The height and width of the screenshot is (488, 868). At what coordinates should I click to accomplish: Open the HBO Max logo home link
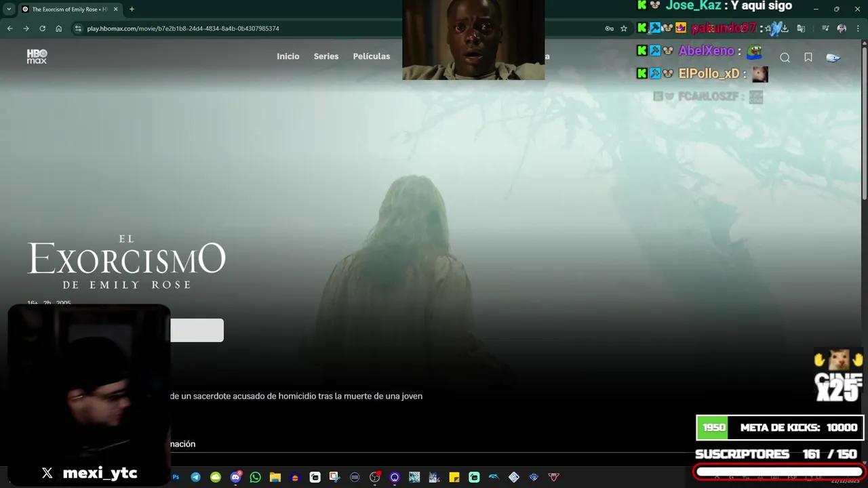pyautogui.click(x=37, y=57)
